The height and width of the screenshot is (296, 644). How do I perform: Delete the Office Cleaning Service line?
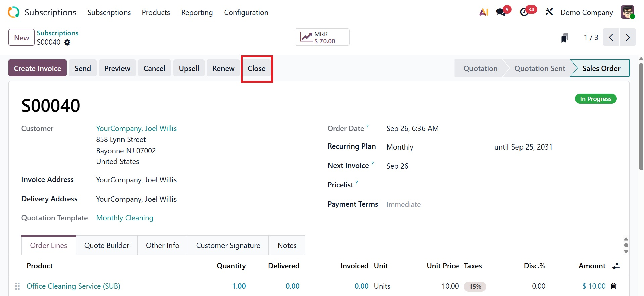pos(613,286)
